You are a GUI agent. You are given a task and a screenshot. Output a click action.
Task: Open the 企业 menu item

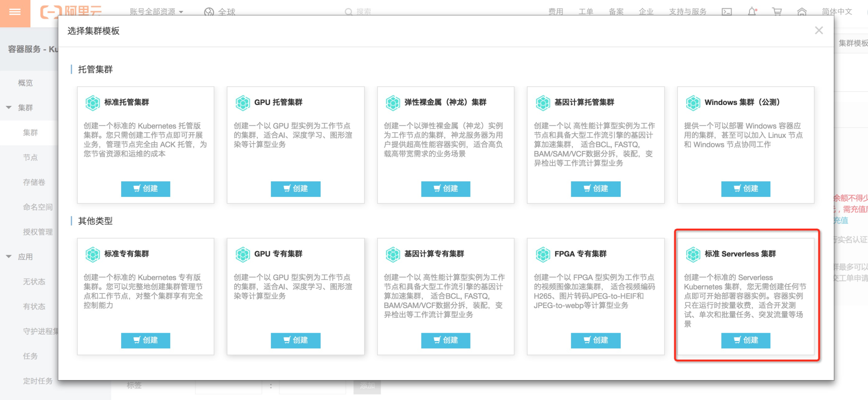tap(646, 12)
